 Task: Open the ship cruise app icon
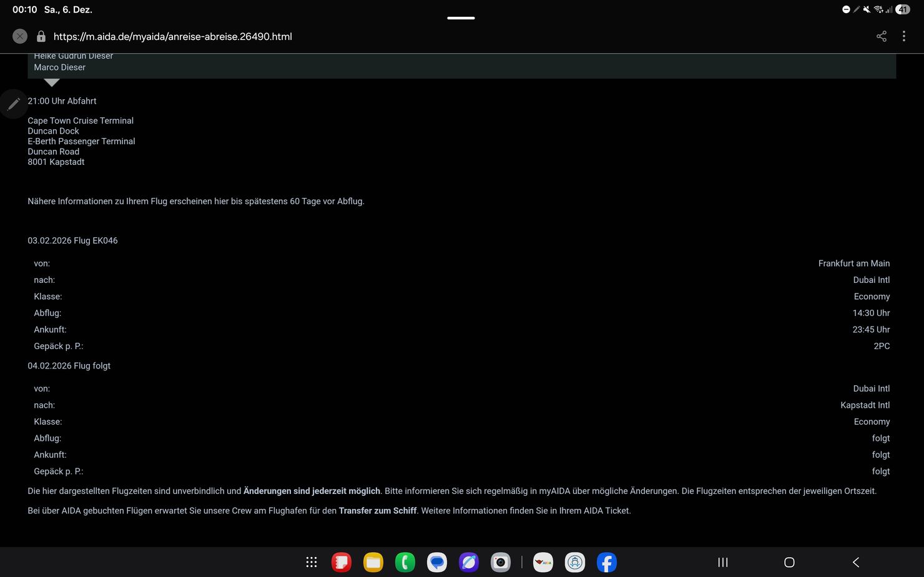pyautogui.click(x=575, y=562)
